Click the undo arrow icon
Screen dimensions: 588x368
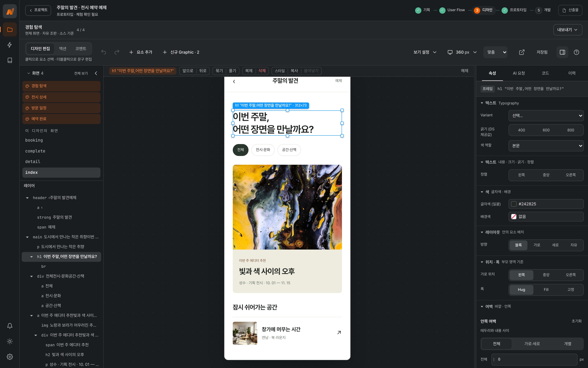(x=104, y=52)
